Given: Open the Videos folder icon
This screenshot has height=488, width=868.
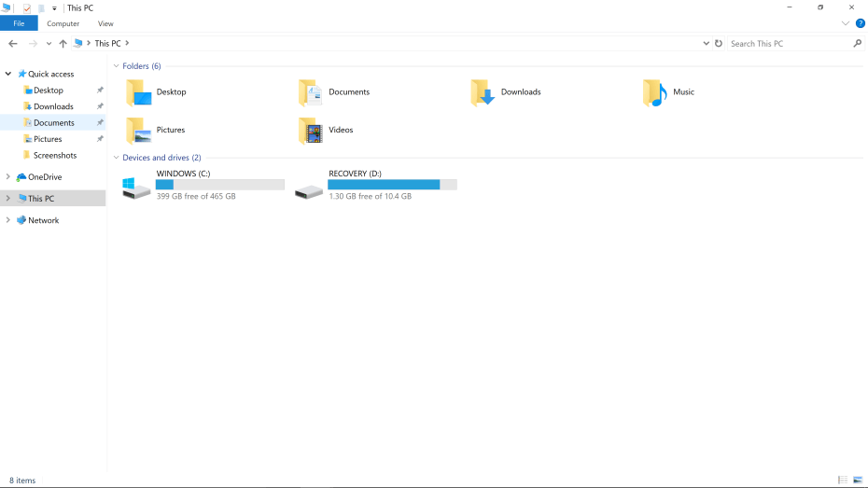Looking at the screenshot, I should coord(311,131).
